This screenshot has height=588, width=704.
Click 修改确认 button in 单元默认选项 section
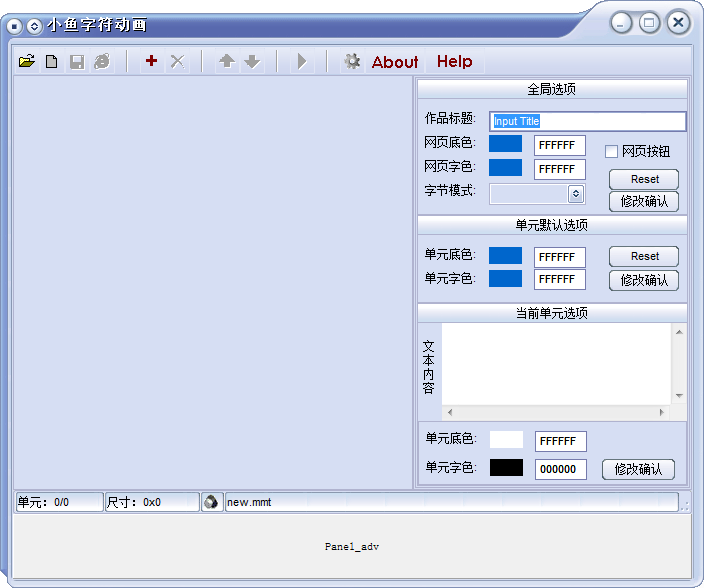(644, 280)
